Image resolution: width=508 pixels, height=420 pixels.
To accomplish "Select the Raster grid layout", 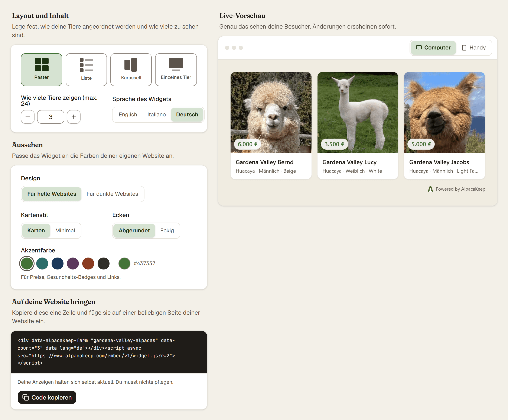I will tap(41, 70).
